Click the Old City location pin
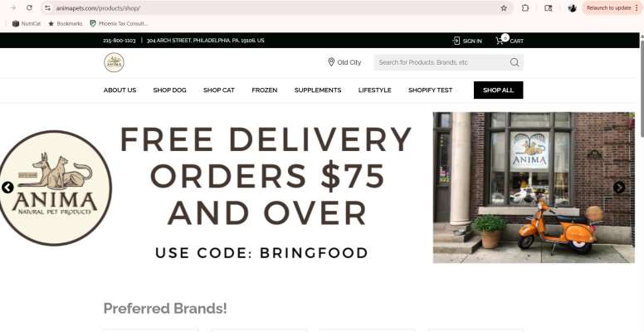Image resolution: width=644 pixels, height=332 pixels. [331, 62]
